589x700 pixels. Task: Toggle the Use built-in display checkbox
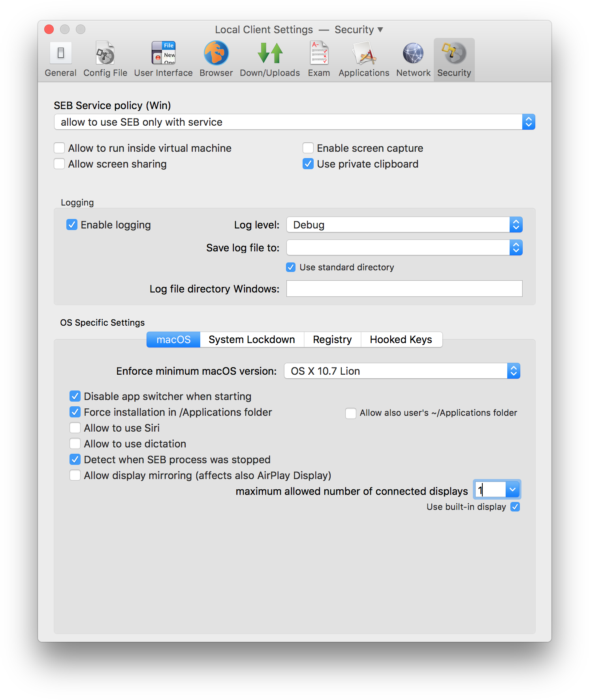(515, 507)
